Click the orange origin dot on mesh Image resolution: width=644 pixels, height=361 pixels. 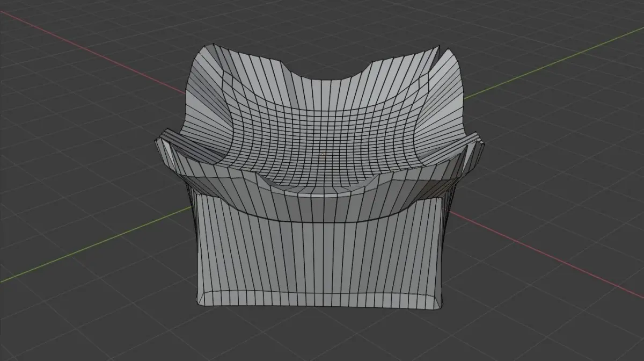pyautogui.click(x=323, y=154)
